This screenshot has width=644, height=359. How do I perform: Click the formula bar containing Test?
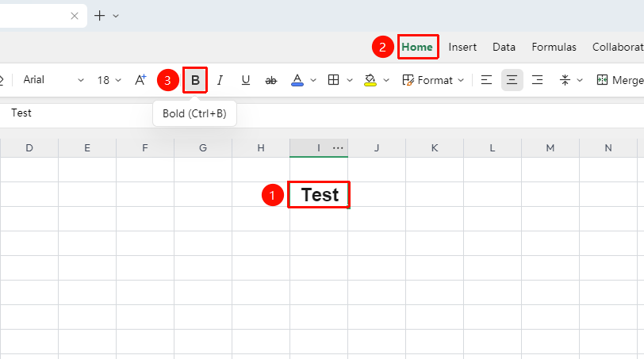click(x=322, y=113)
